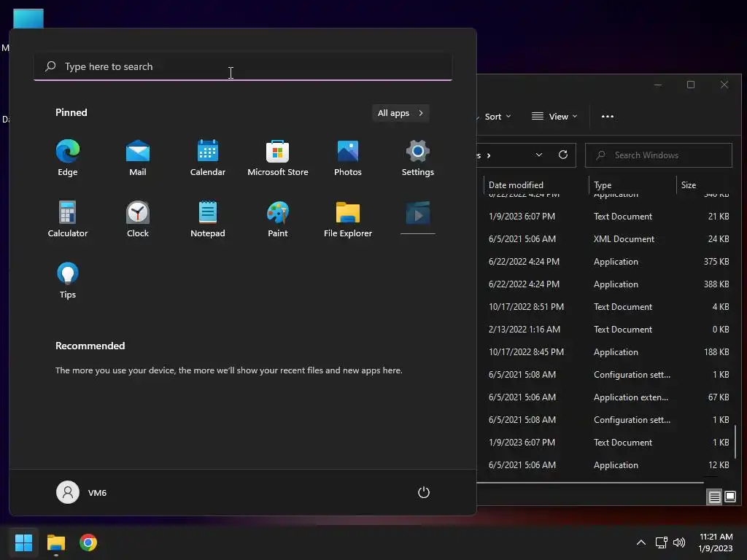Sort by Size column header
Viewport: 747px width, 560px height.
point(705,184)
